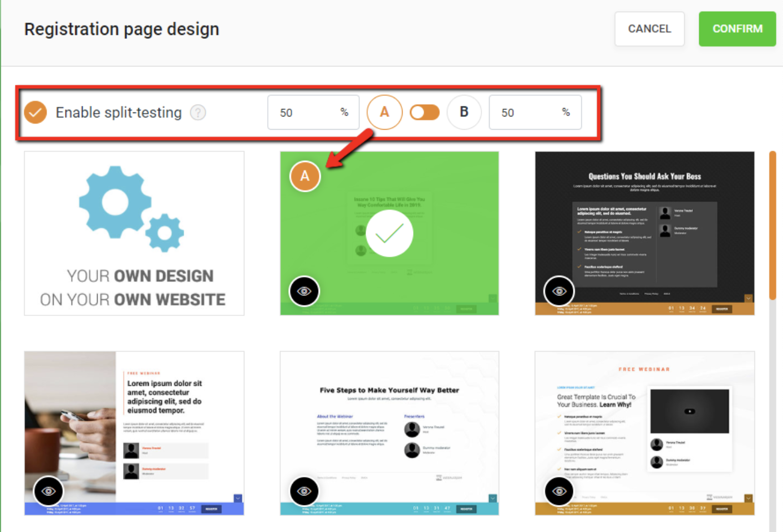Preview the Great Template Is Crucial design

(x=559, y=491)
